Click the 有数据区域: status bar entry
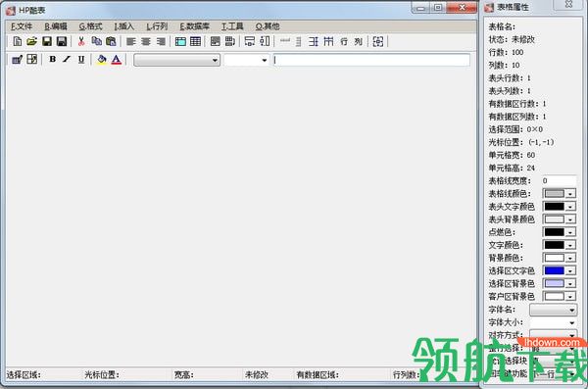 318,374
